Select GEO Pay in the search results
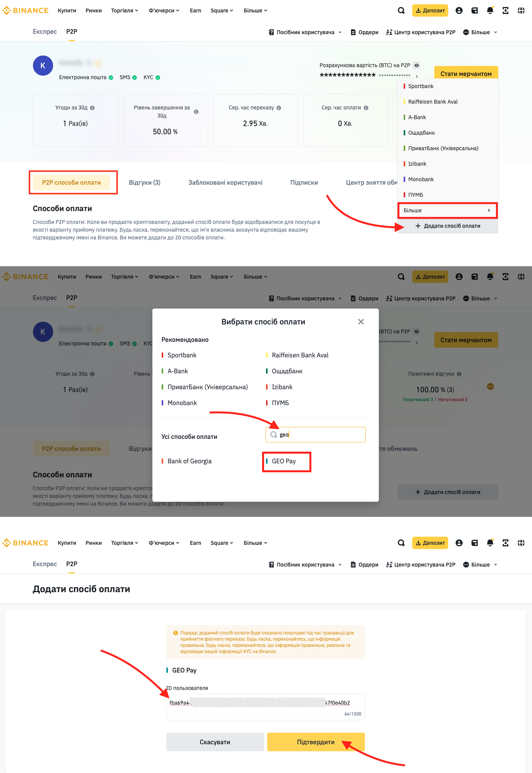Viewport: 532px width, 773px height. point(283,461)
